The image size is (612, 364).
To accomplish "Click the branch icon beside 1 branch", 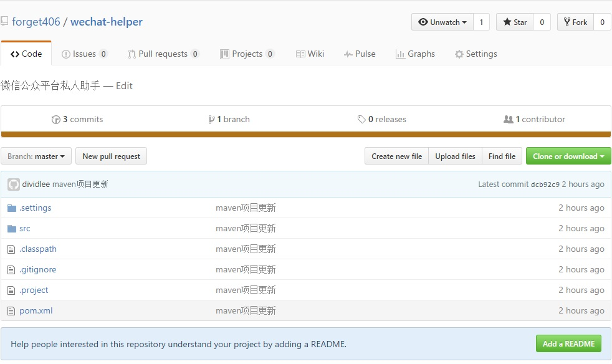I will (x=211, y=120).
